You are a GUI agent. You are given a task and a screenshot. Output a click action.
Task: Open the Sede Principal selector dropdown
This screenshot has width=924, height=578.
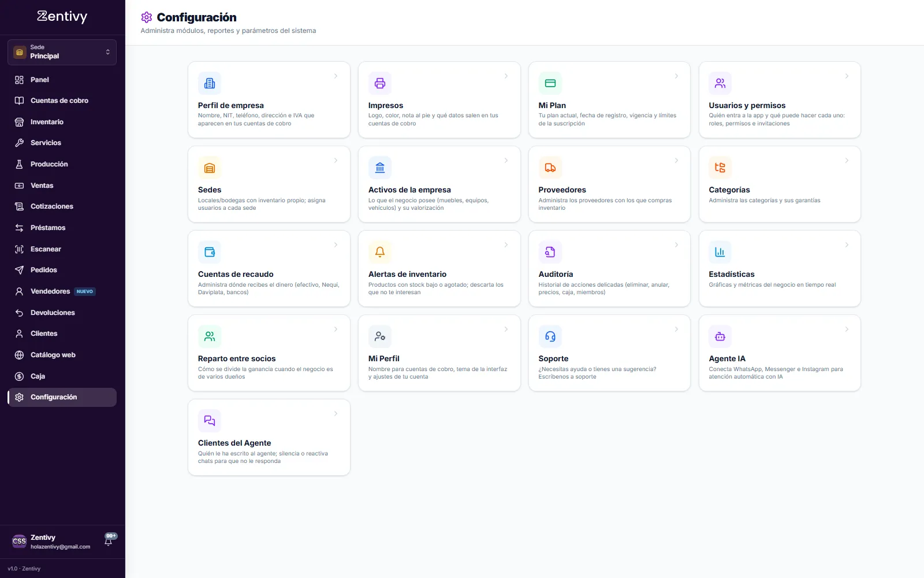pyautogui.click(x=62, y=52)
